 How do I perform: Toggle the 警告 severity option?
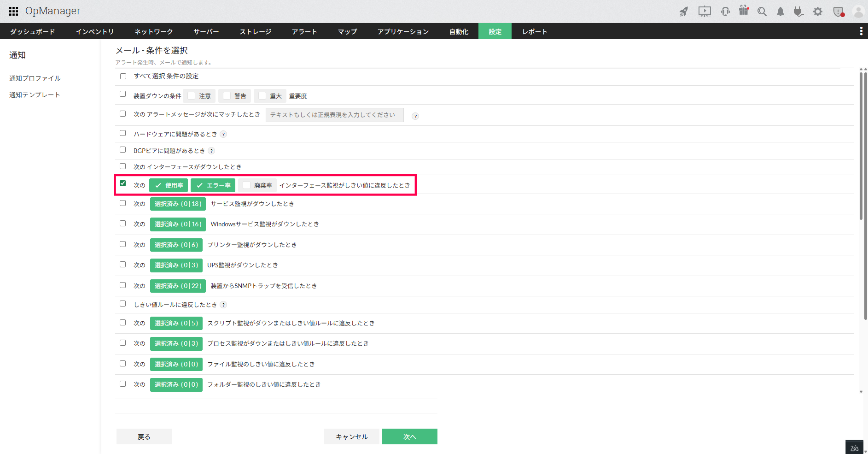tap(235, 96)
